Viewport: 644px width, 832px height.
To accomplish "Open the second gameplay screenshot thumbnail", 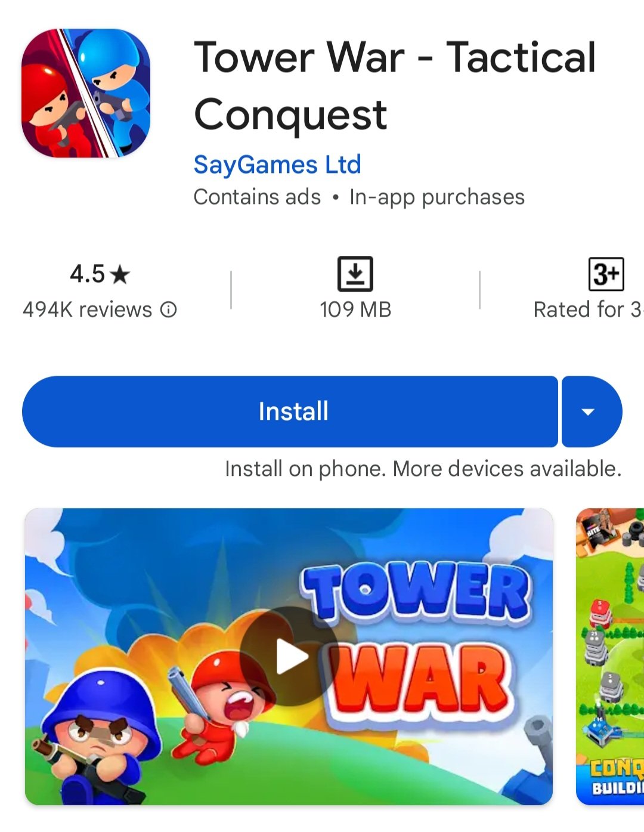I will (x=610, y=657).
